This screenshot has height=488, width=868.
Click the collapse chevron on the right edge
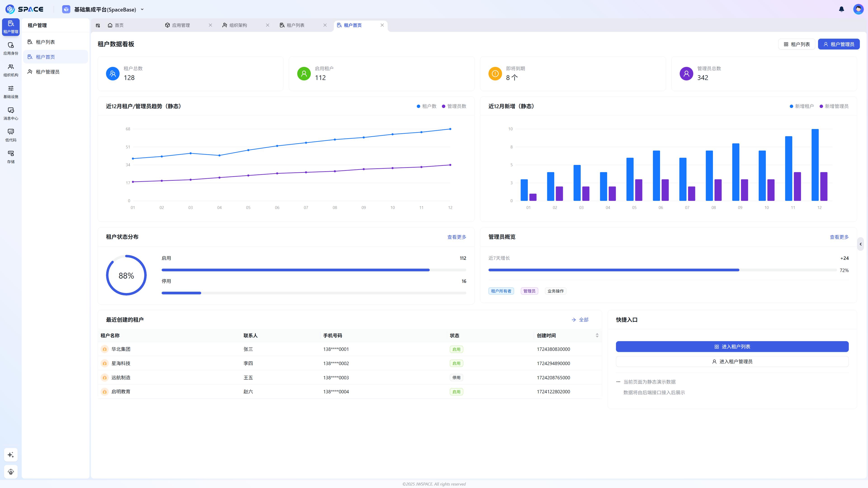(x=860, y=244)
